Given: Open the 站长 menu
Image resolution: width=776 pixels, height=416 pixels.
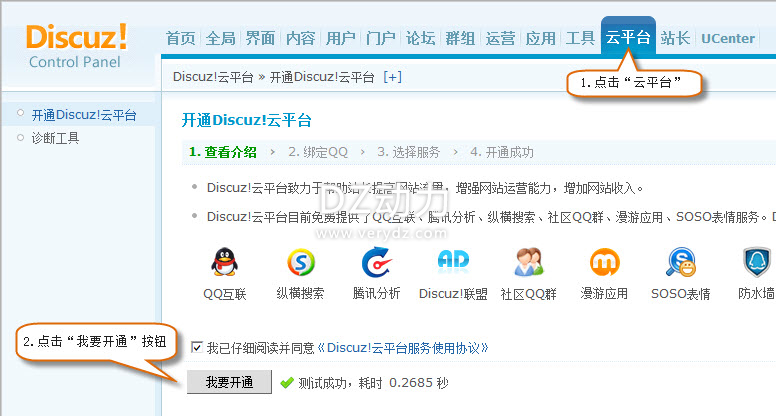Looking at the screenshot, I should point(676,38).
